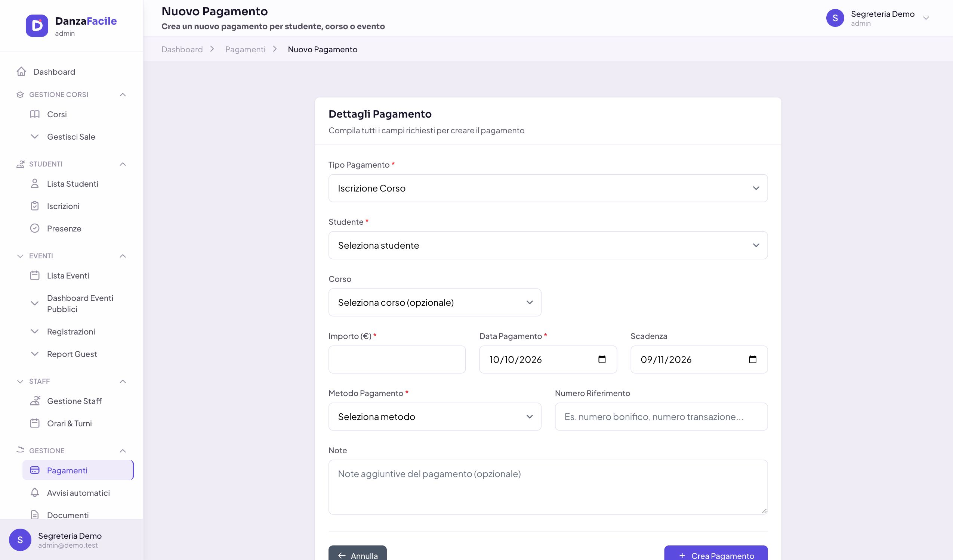Image resolution: width=953 pixels, height=560 pixels.
Task: Open the calendar picker for Data Pagamento
Action: tap(602, 360)
